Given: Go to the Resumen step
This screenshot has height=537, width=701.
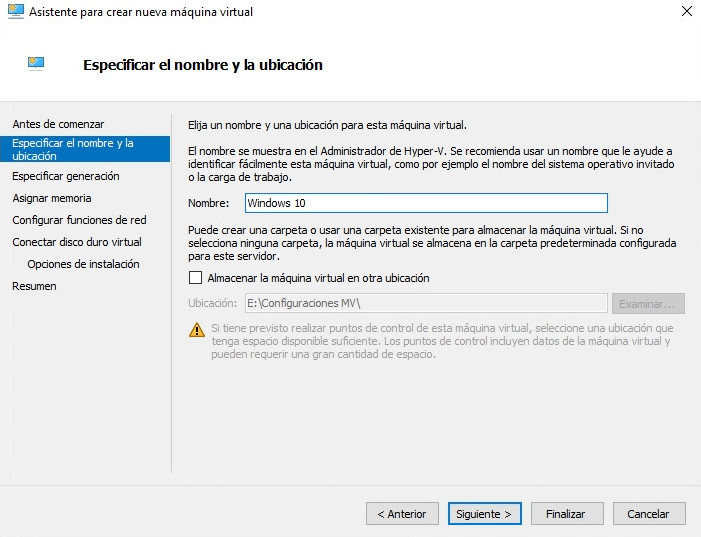Looking at the screenshot, I should coord(34,286).
